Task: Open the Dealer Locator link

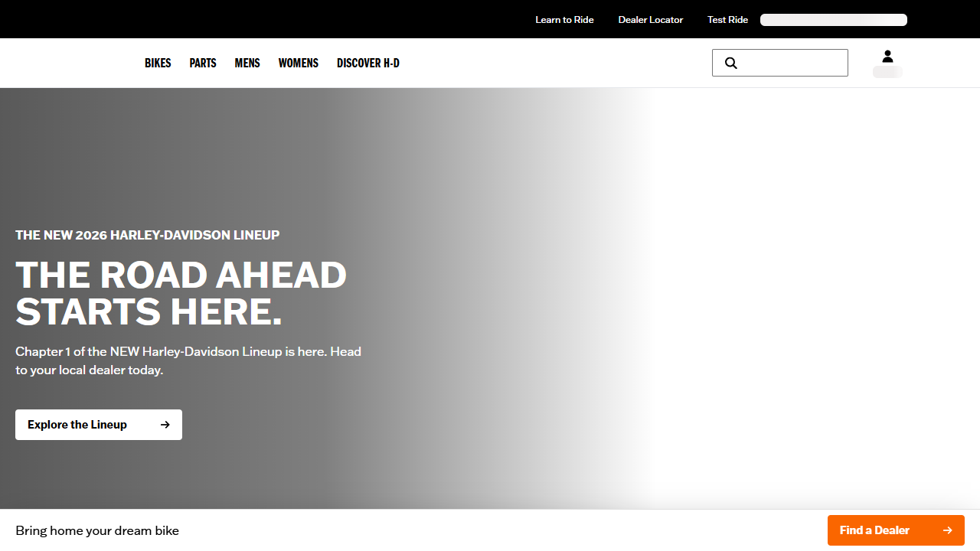Action: 651,20
